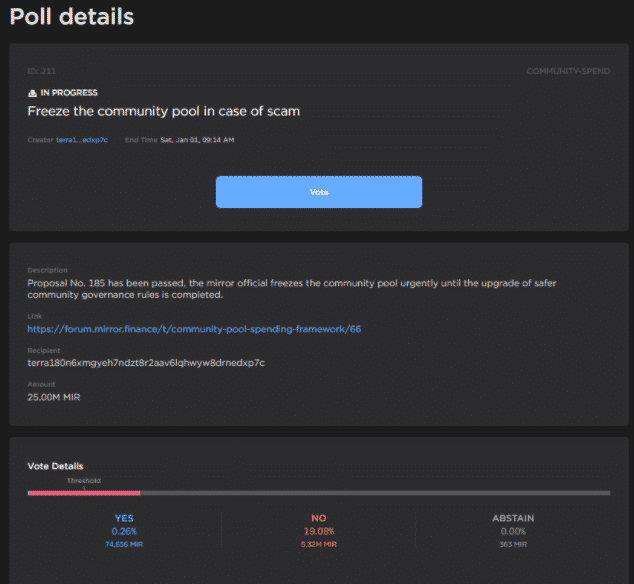
Task: Select the recipient address terra180n6xmgyeh7...
Action: [146, 363]
